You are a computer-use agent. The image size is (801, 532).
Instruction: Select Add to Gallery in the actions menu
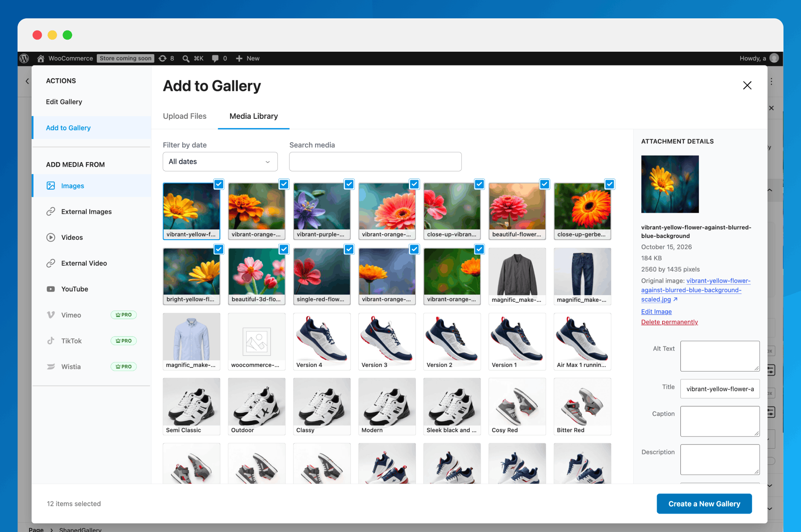(x=92, y=128)
